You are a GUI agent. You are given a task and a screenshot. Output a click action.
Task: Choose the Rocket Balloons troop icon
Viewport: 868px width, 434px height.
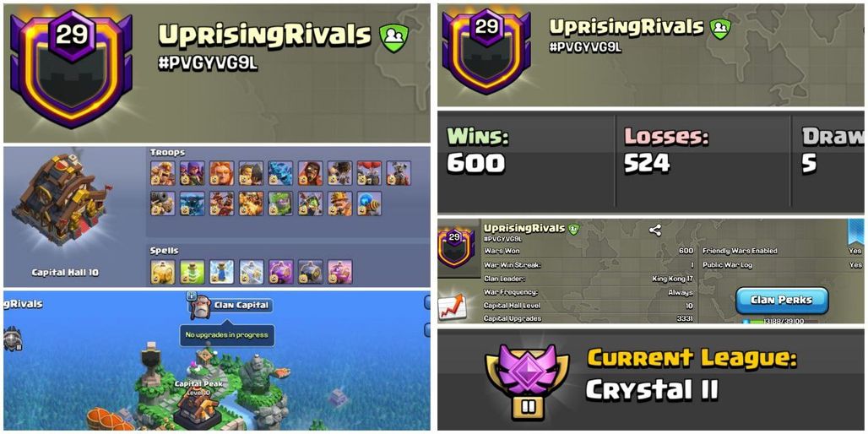click(369, 173)
